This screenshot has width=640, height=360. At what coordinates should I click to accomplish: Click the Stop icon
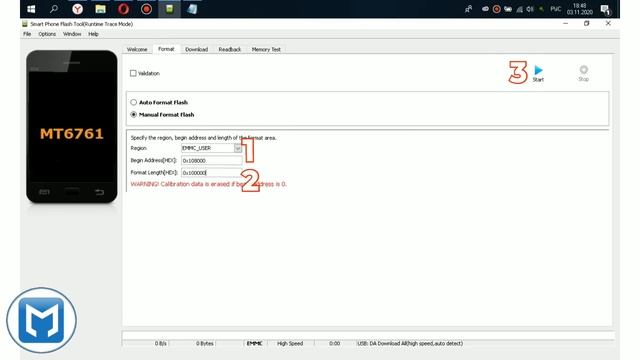point(584,69)
